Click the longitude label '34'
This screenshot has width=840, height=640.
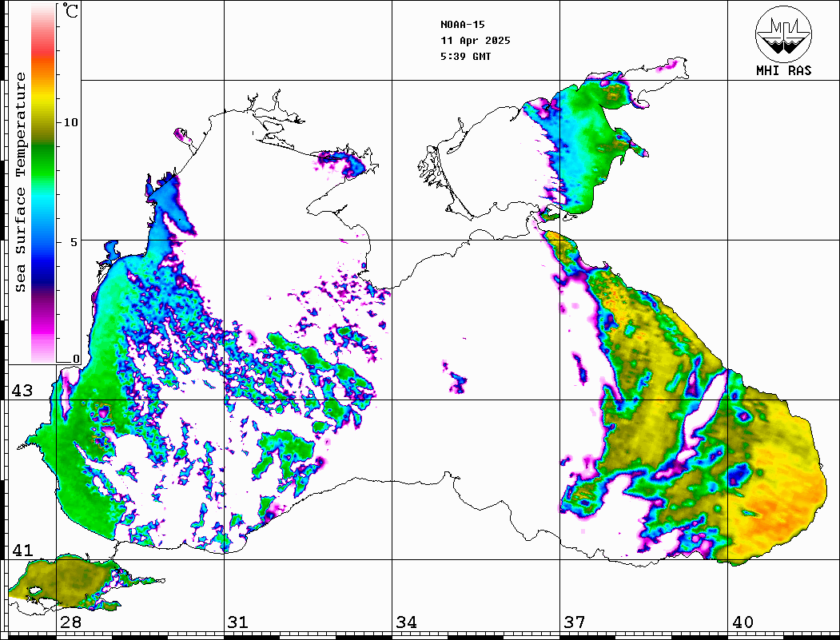click(406, 622)
